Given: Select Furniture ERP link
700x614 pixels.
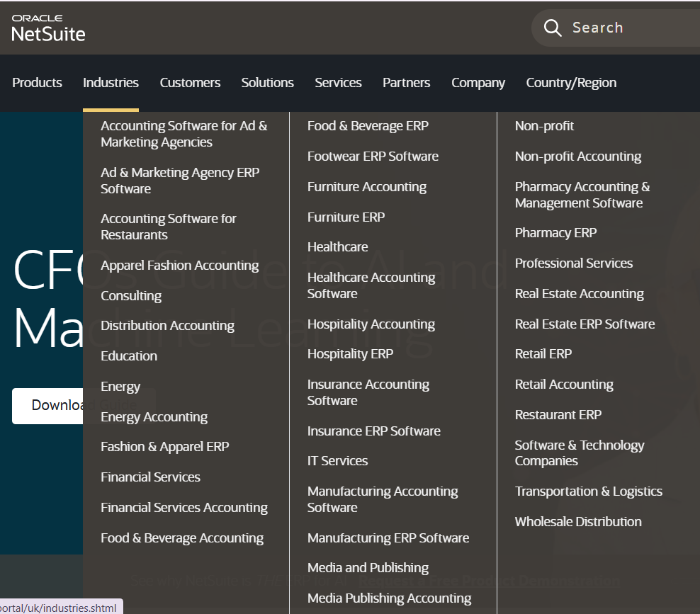Looking at the screenshot, I should (x=346, y=217).
